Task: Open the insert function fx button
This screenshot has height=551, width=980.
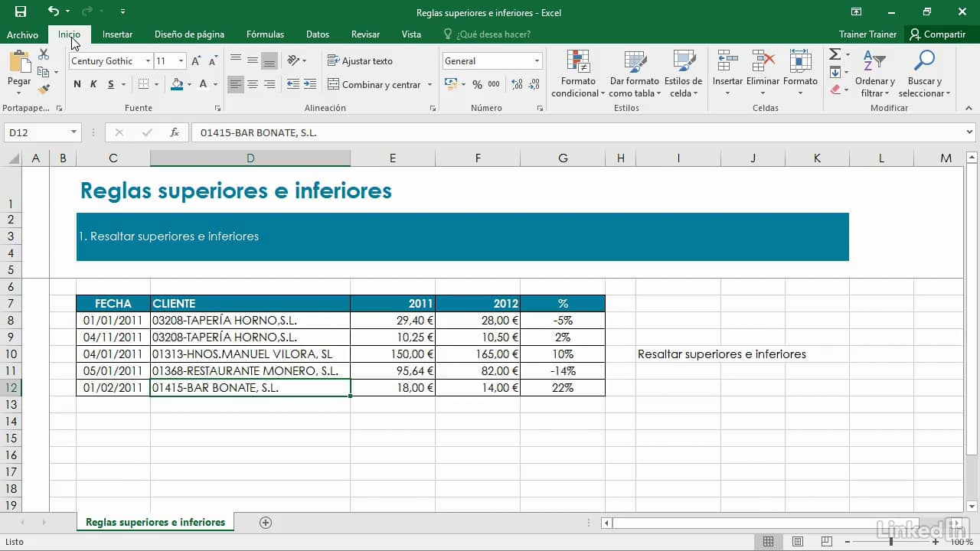Action: [175, 132]
